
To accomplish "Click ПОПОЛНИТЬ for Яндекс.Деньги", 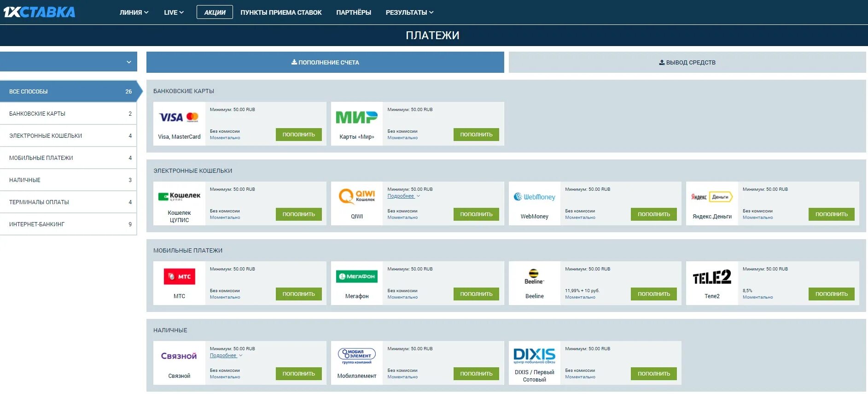I will (832, 214).
